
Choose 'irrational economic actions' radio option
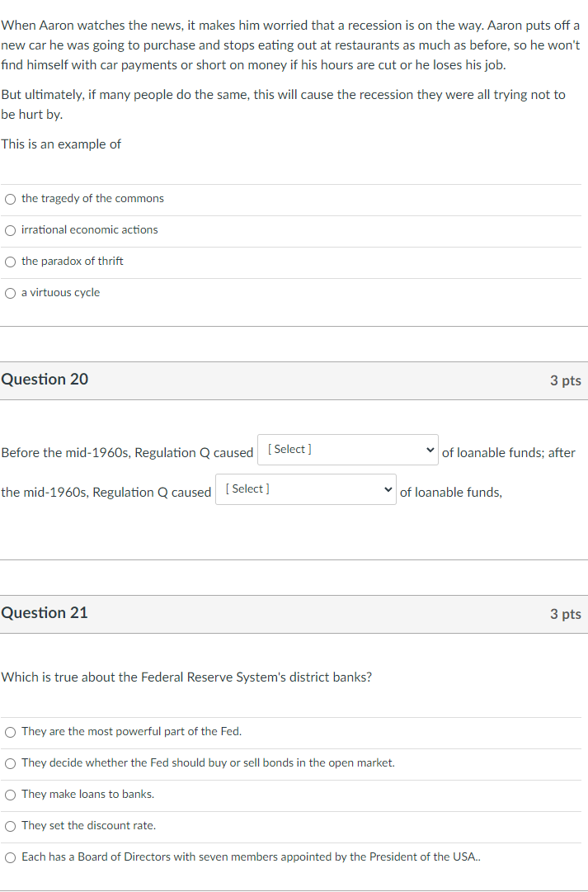[10, 230]
